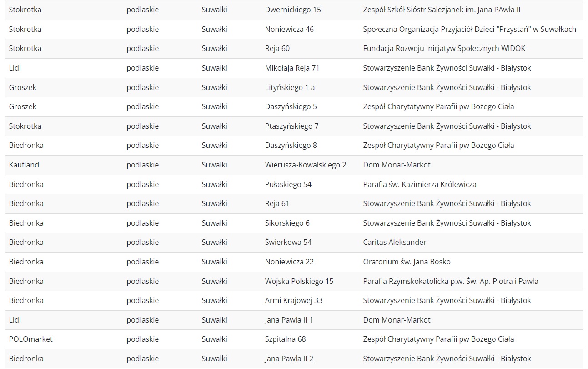Click Groszek in the Daszyńskiego 5 row
The image size is (588, 369).
[23, 106]
